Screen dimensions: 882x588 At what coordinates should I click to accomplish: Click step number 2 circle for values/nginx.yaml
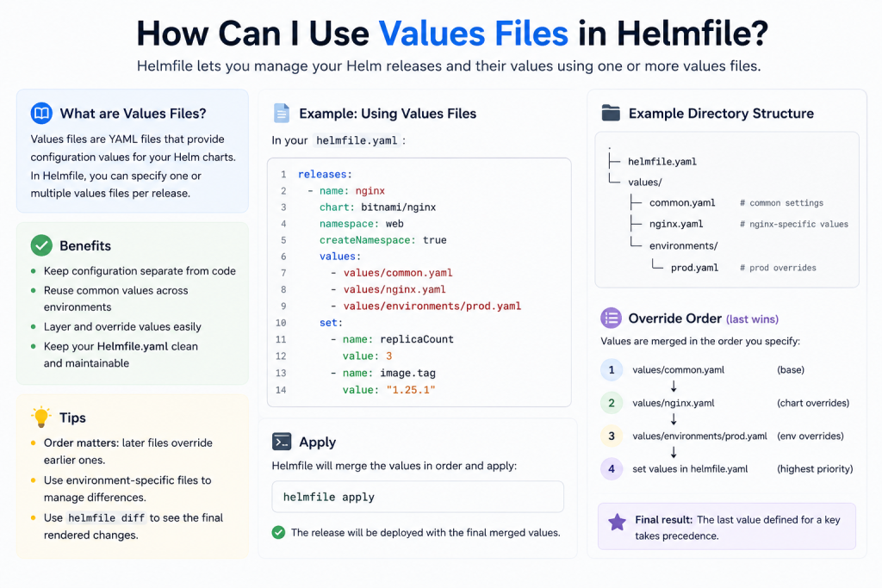coord(612,403)
